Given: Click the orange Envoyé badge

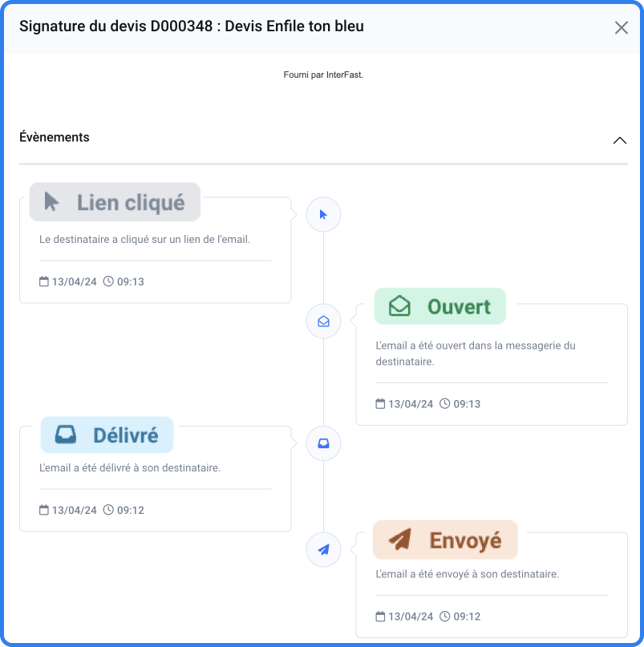Looking at the screenshot, I should 445,540.
